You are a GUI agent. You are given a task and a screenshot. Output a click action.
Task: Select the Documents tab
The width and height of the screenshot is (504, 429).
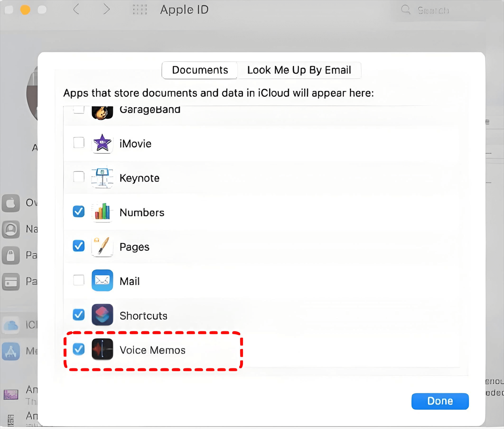[200, 70]
